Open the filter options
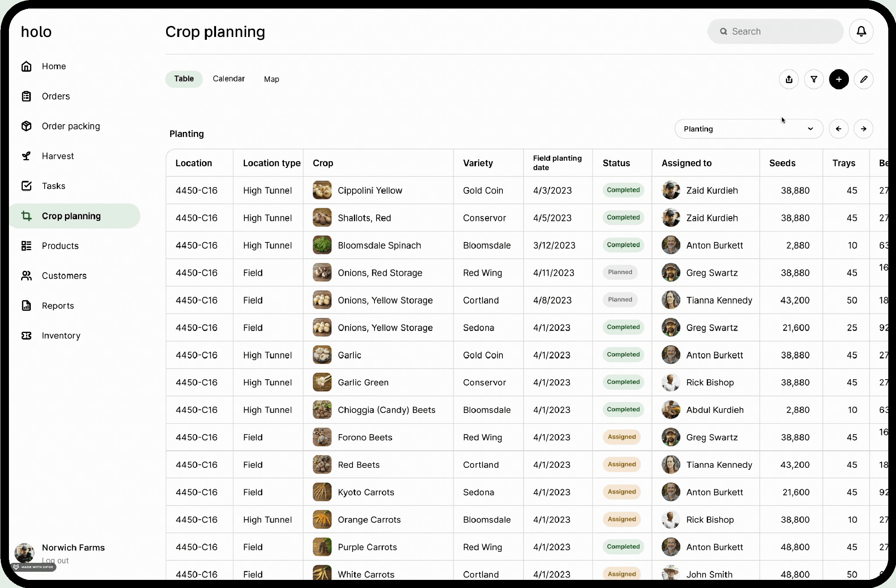The image size is (896, 588). click(814, 79)
